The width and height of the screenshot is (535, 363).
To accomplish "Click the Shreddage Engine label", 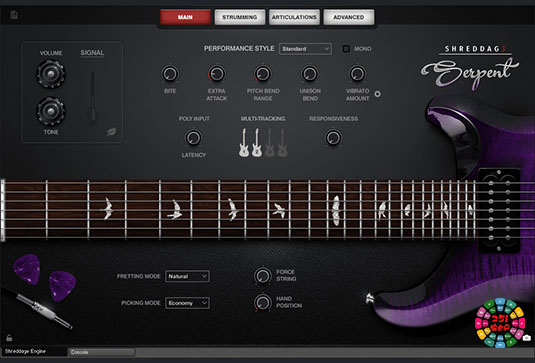I will (x=25, y=351).
